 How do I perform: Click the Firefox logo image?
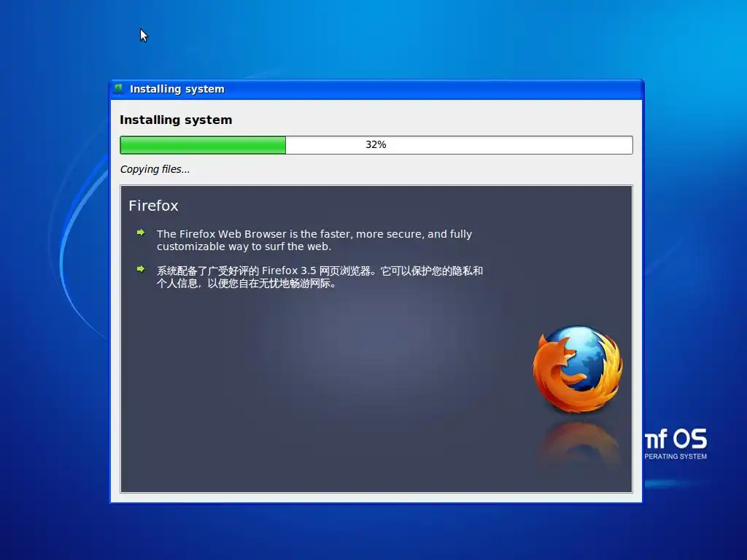[x=578, y=368]
